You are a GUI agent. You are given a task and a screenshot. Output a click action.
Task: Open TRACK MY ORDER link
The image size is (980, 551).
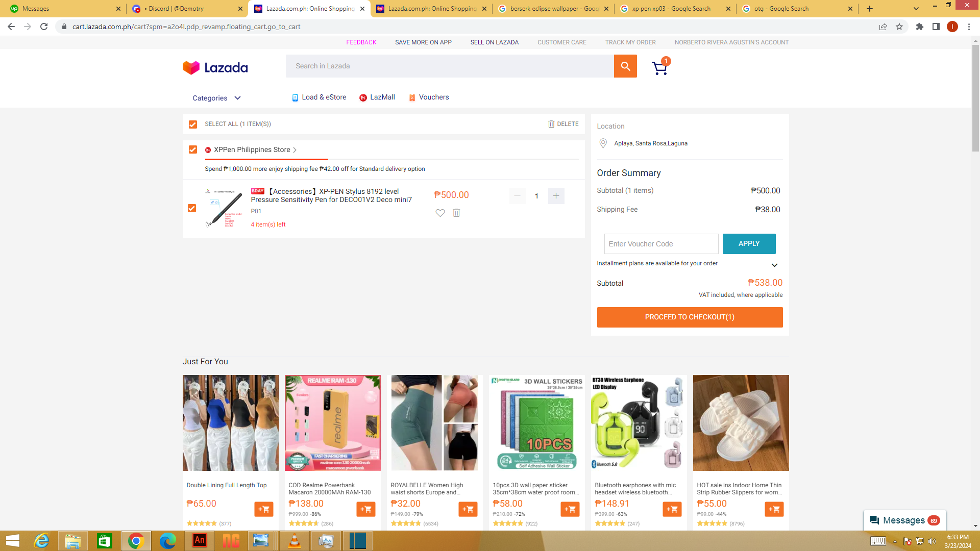click(630, 42)
